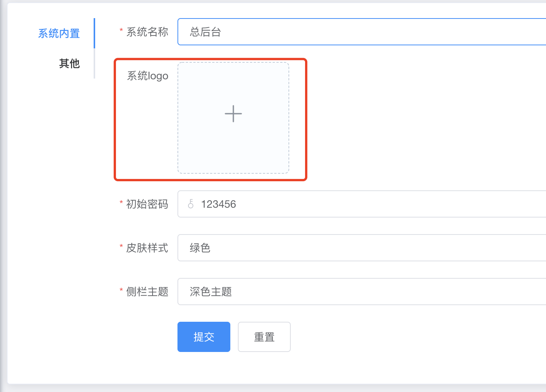Click the 初始密码 label
Screen dimensions: 546x392
[147, 204]
